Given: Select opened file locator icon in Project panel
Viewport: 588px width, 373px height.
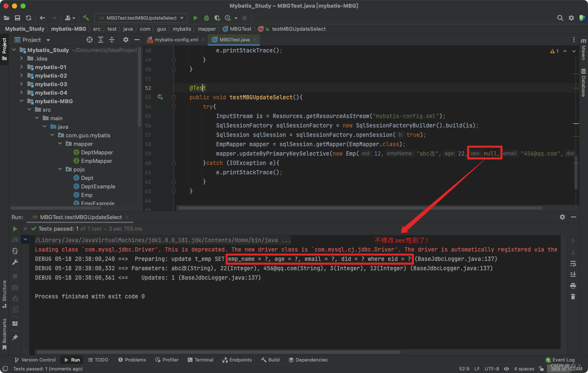Looking at the screenshot, I should (x=90, y=40).
